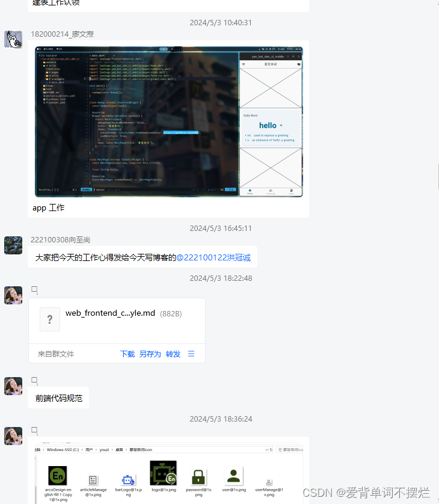Open sender avatar beside the file explorer screenshot

(13, 436)
